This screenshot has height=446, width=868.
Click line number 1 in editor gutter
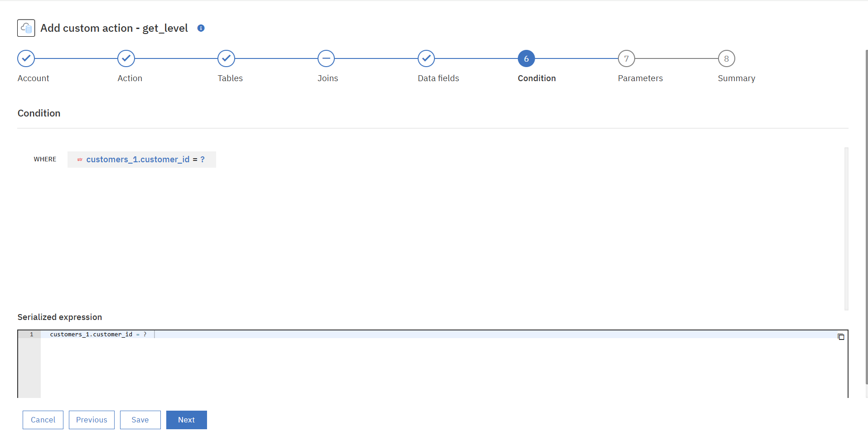pos(32,334)
